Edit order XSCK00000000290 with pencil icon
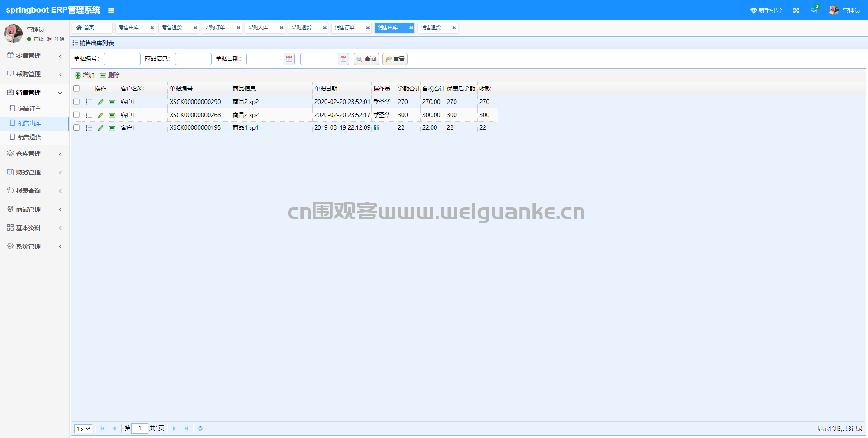Image resolution: width=868 pixels, height=438 pixels. [x=100, y=102]
